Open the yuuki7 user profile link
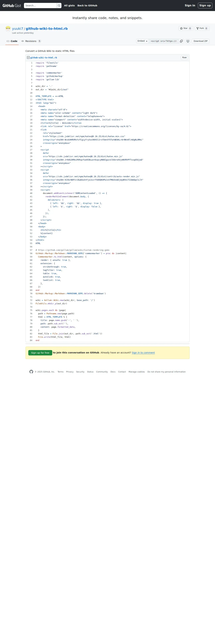The image size is (215, 644). (x=18, y=28)
